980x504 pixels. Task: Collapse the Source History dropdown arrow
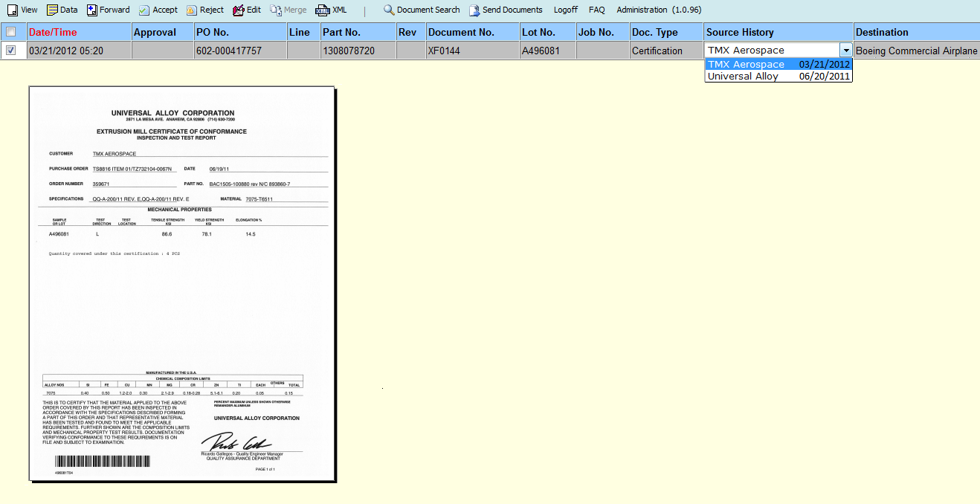[x=846, y=51]
